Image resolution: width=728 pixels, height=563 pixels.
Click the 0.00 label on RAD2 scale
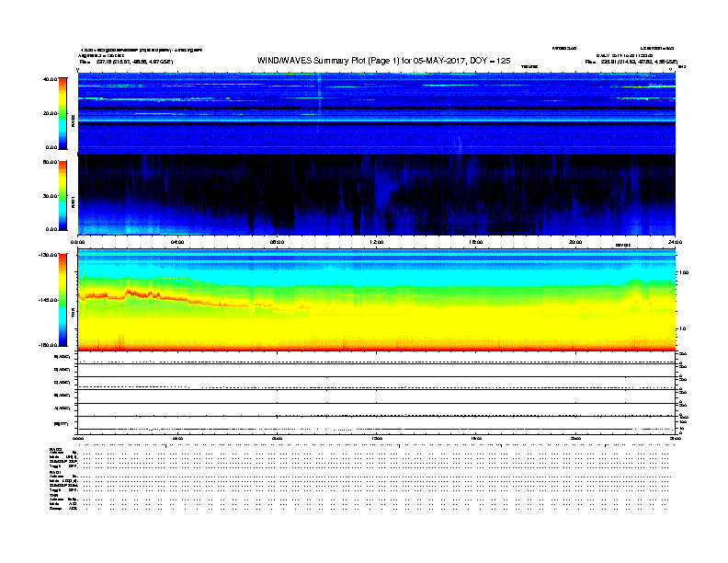51,147
